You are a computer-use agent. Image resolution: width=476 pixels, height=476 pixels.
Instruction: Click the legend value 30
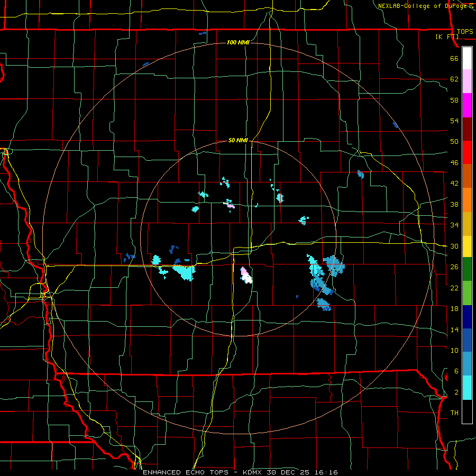[454, 246]
